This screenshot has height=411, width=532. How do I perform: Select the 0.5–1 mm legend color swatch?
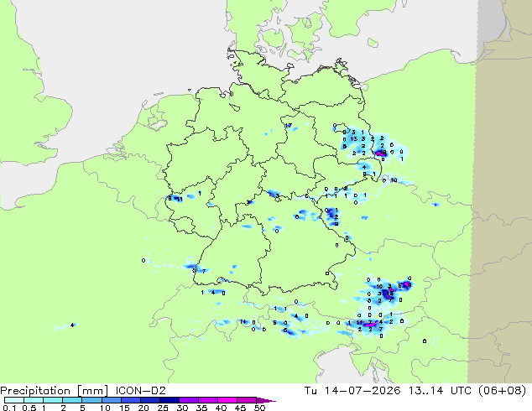click(x=34, y=400)
